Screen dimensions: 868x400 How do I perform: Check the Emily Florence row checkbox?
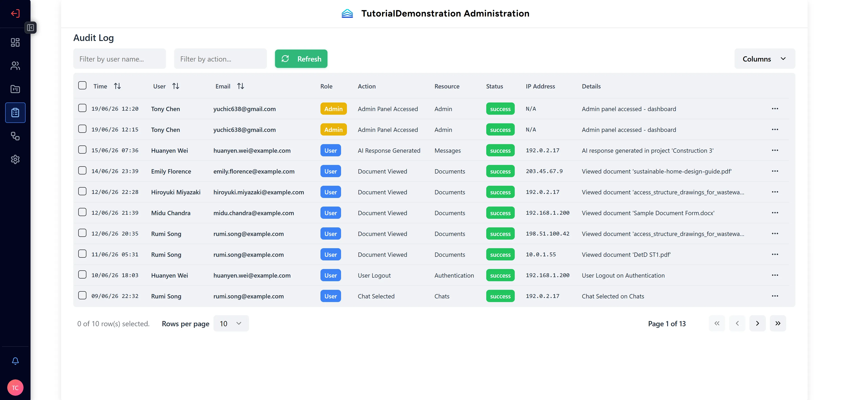click(x=82, y=171)
